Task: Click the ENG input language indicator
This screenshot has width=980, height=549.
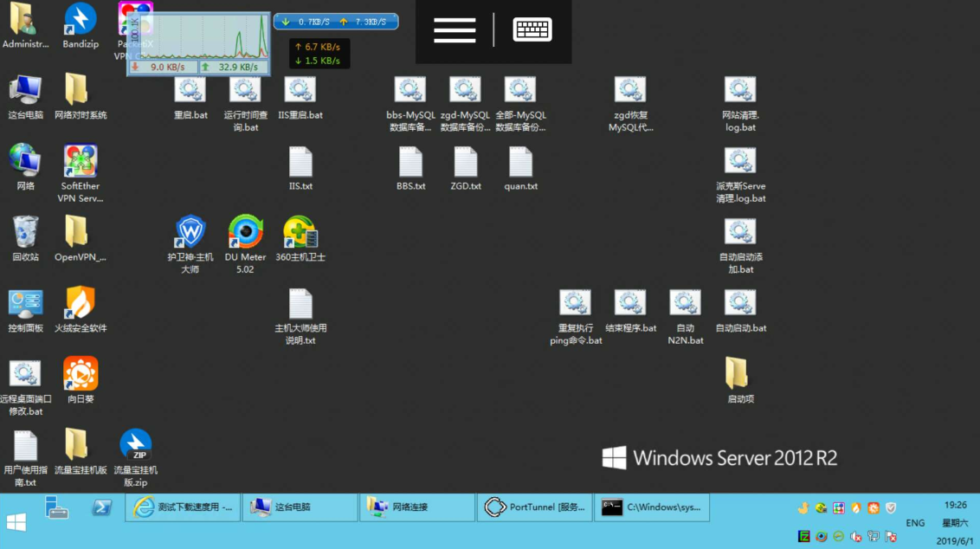Action: point(915,523)
